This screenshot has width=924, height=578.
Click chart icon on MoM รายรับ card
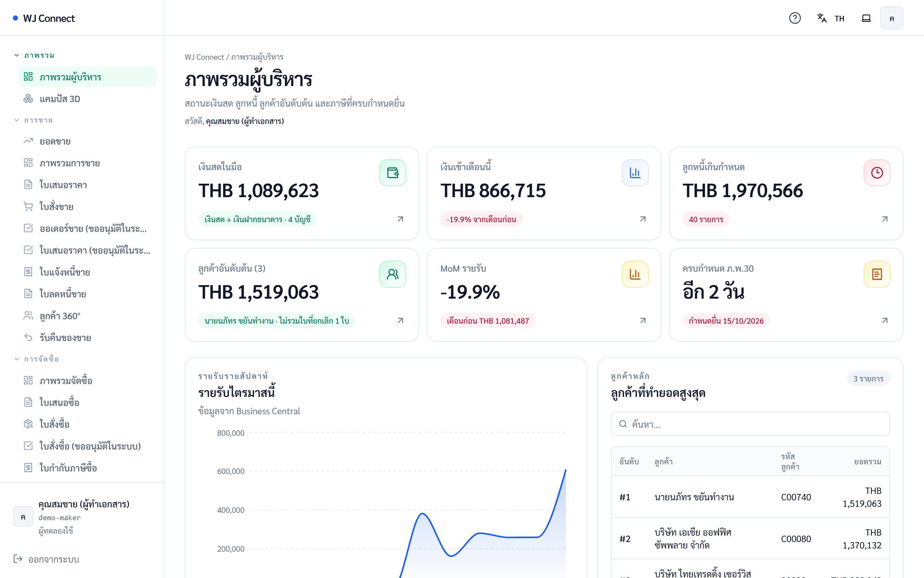(635, 274)
